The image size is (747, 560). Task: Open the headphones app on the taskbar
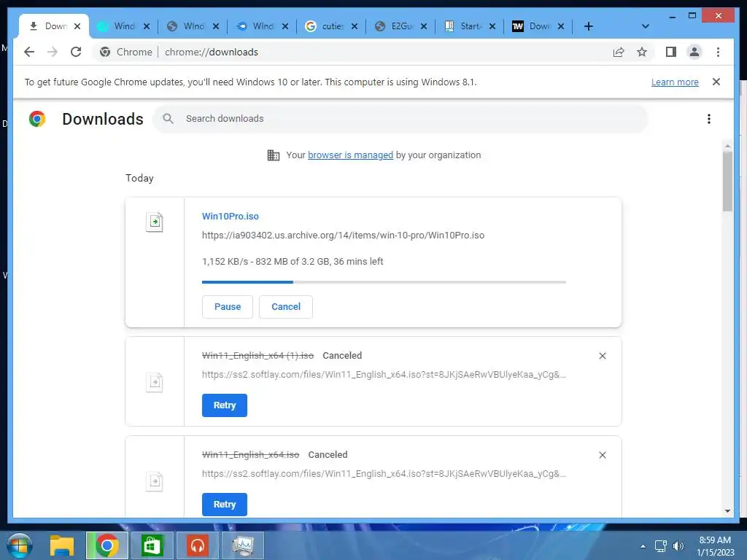tap(197, 545)
